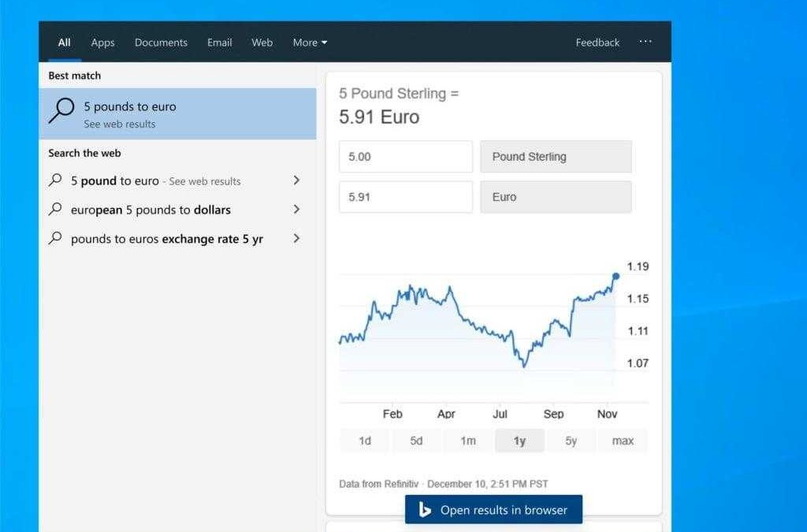Click the Bing logo on results button
Viewport: 807px width, 532px height.
point(425,510)
